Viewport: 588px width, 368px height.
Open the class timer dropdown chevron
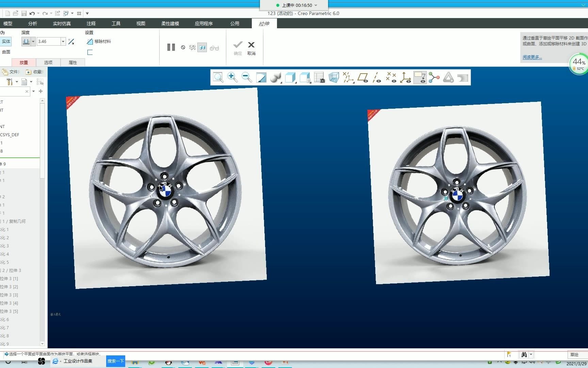click(x=316, y=5)
